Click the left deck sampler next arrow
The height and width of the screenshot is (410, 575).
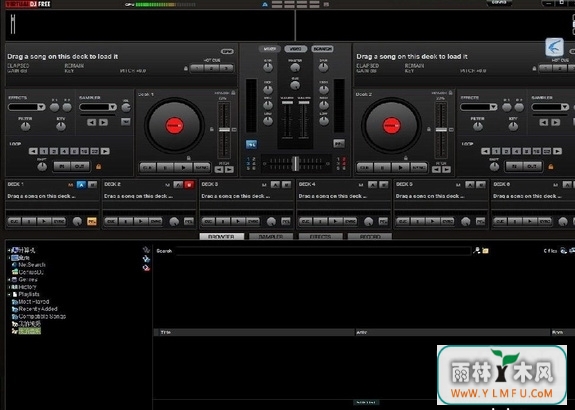pos(103,122)
